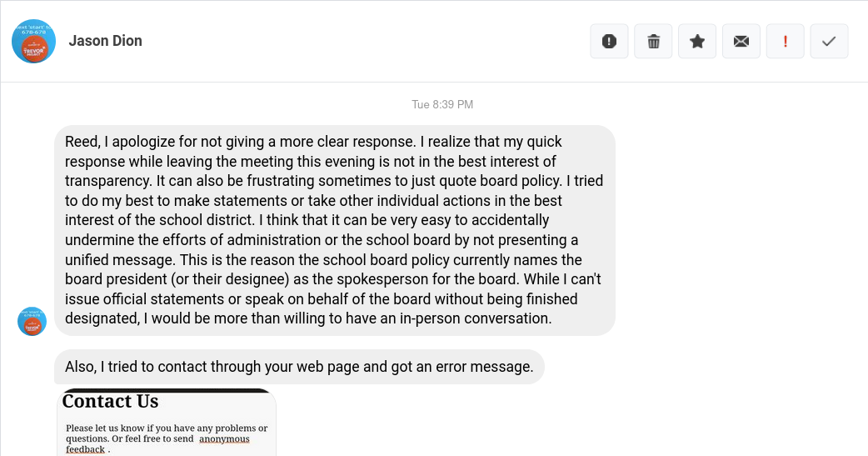
Task: Click small avatar beside the long message
Action: coord(32,321)
